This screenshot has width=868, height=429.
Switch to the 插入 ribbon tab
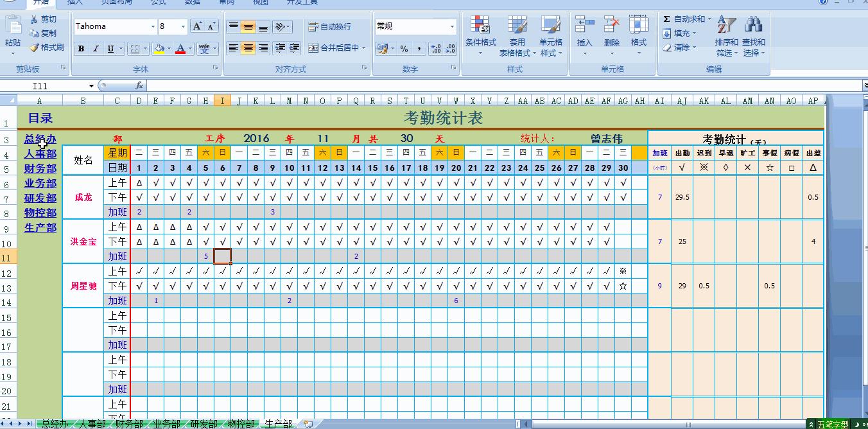[74, 3]
